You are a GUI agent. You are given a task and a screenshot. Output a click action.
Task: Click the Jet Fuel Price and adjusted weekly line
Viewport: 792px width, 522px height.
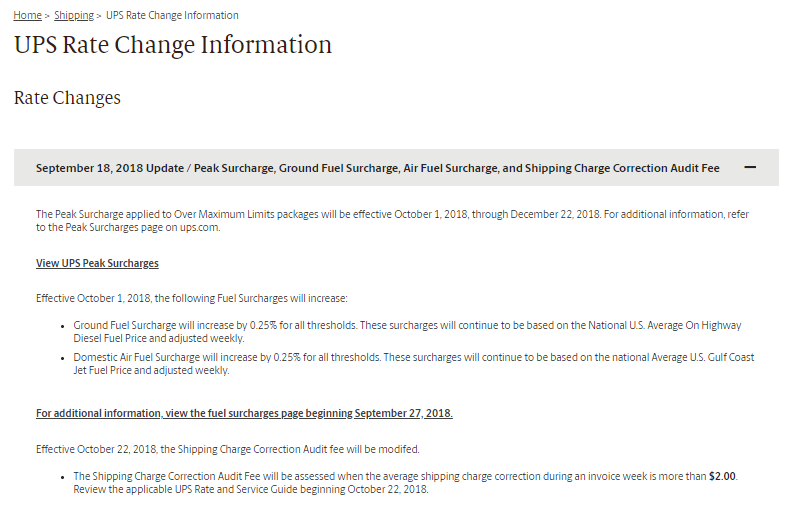pos(151,370)
